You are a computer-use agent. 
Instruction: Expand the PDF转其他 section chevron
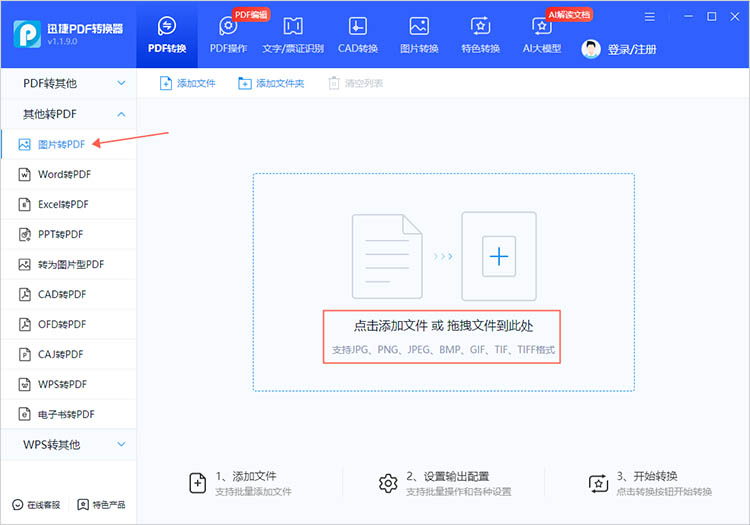point(121,83)
